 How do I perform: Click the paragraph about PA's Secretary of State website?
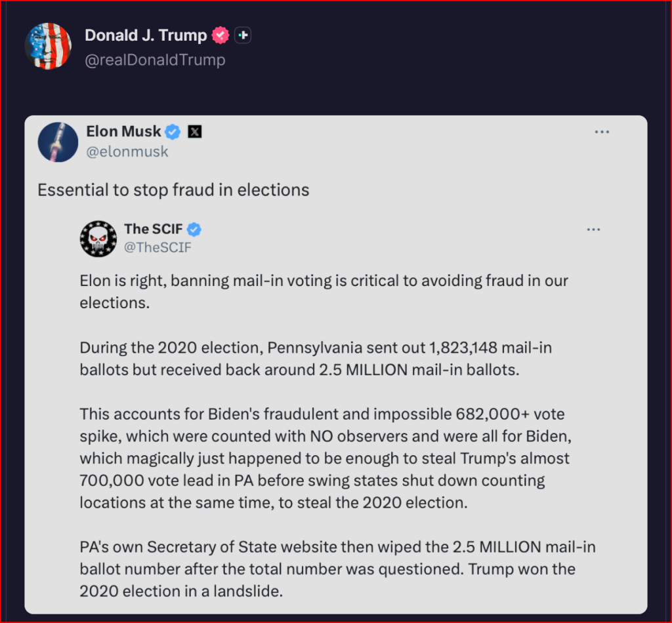coord(337,569)
